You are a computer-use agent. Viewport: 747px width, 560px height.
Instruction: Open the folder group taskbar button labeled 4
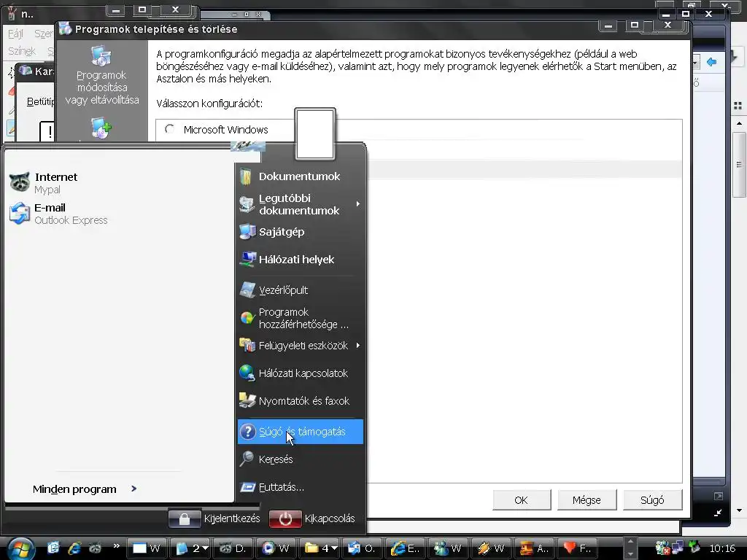coord(320,548)
